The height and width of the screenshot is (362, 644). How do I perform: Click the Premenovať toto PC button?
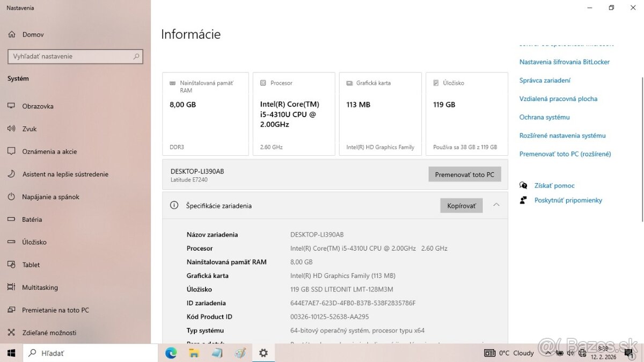tap(464, 174)
